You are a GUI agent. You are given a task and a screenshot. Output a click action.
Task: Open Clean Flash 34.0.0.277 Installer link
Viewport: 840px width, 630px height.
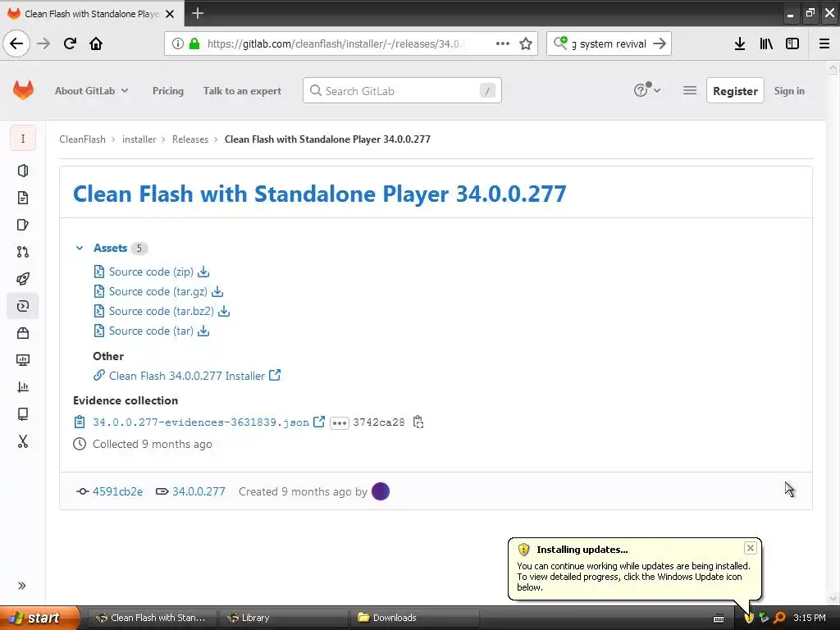pyautogui.click(x=187, y=376)
